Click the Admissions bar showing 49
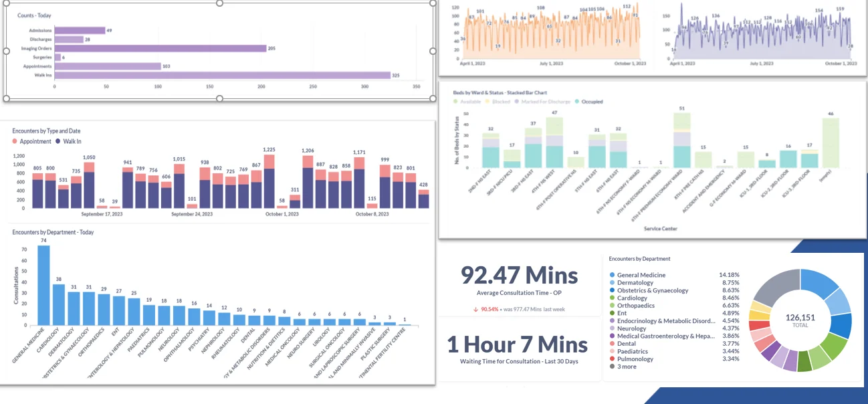The width and height of the screenshot is (868, 404). (x=80, y=30)
